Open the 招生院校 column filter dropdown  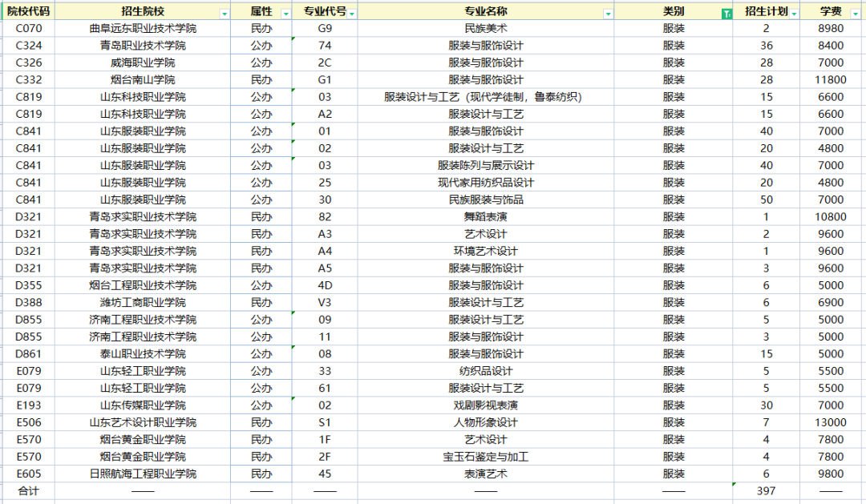[x=225, y=14]
